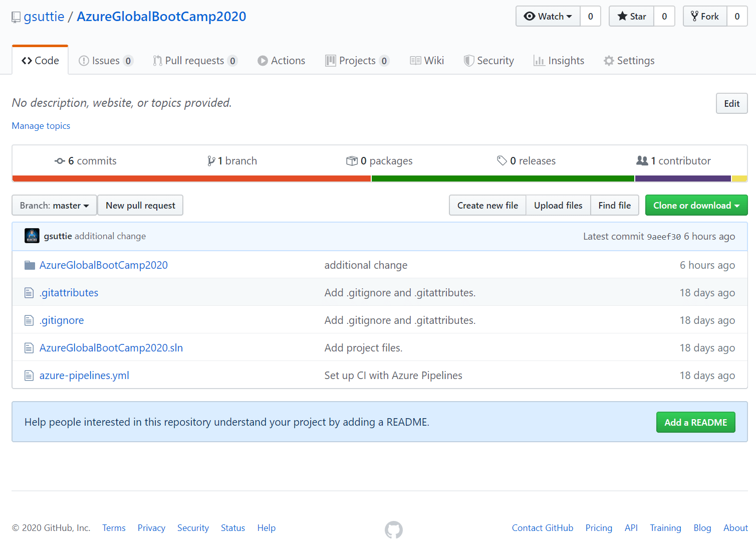Click Find file button
756x544 pixels.
point(615,206)
